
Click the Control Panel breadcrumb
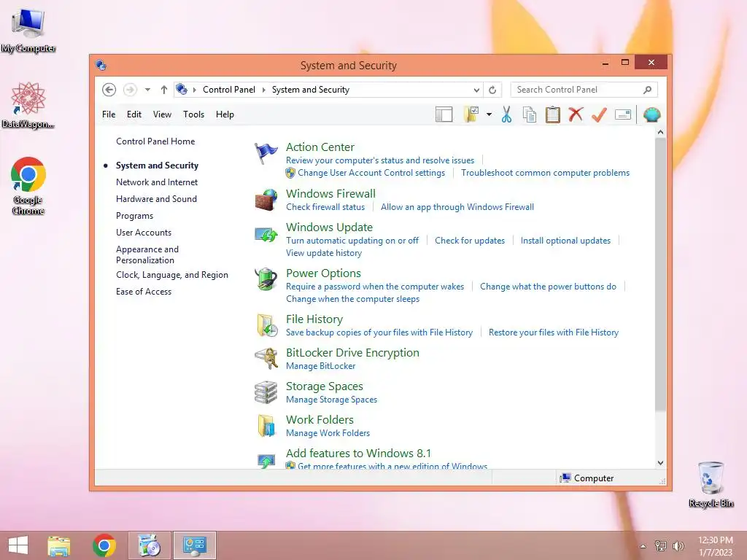point(228,90)
